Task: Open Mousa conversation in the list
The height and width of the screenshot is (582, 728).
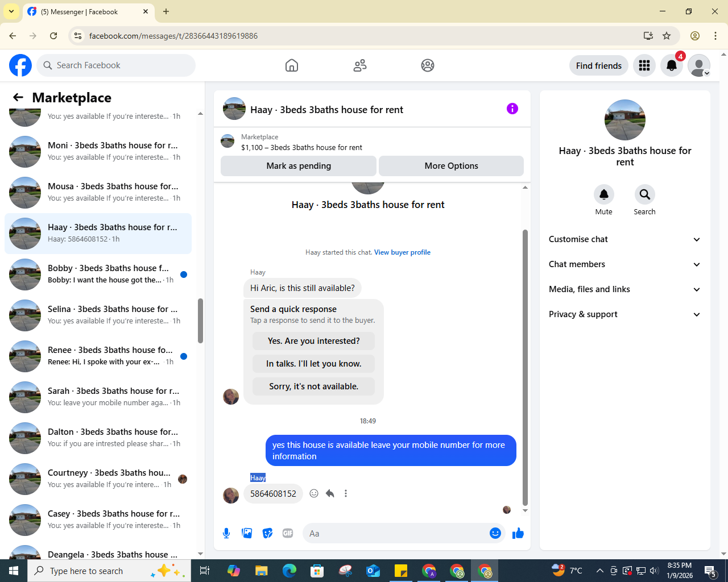Action: click(98, 193)
